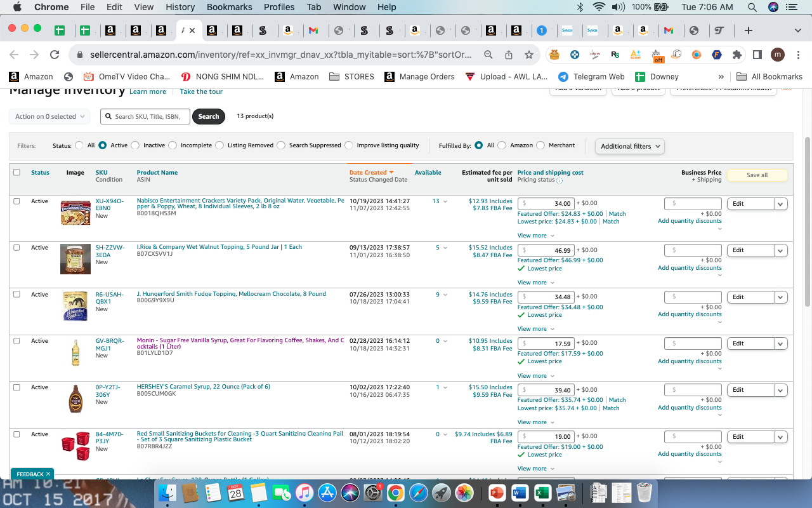This screenshot has height=508, width=812.
Task: Select the 'Listing Removed' status filter
Action: tap(219, 145)
